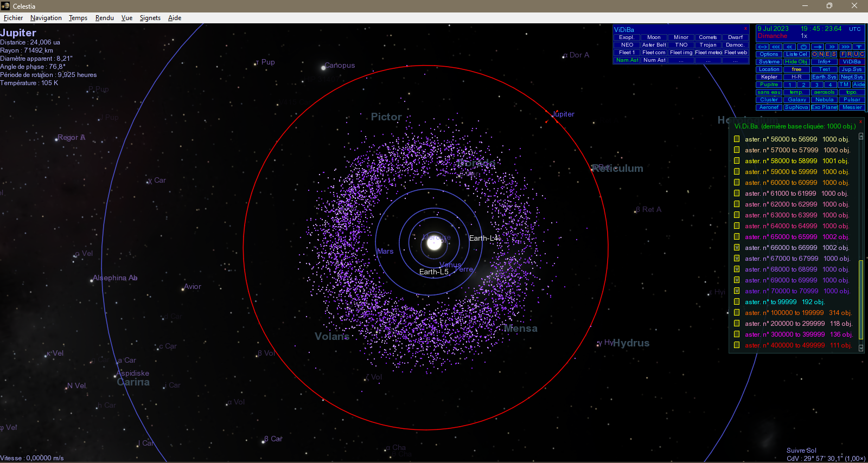868x463 pixels.
Task: Click the orange S letter button
Action: pos(834,54)
